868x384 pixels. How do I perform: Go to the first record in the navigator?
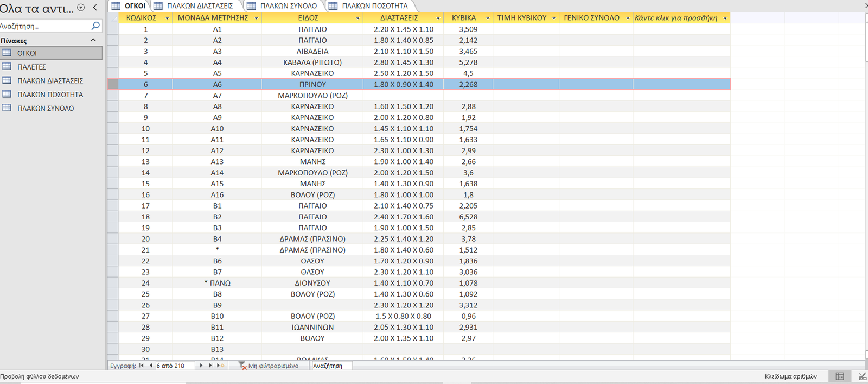coord(142,366)
